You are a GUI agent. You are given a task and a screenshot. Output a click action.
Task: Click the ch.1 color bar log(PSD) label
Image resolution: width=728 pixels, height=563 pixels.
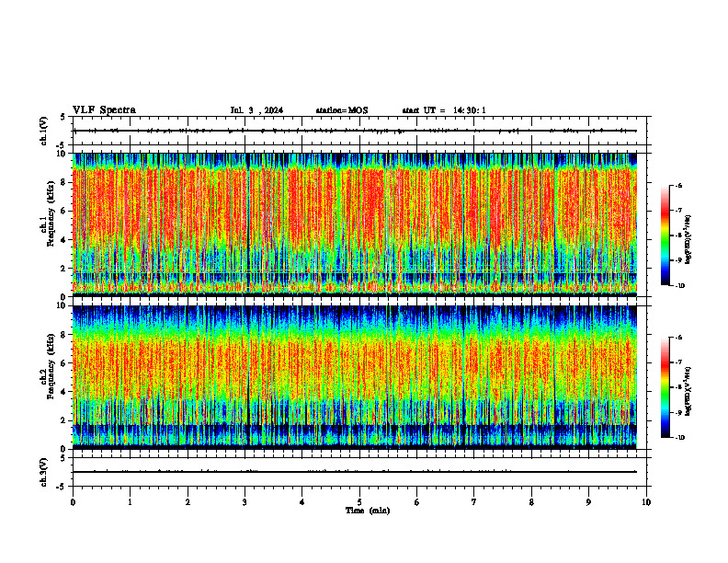click(x=688, y=240)
